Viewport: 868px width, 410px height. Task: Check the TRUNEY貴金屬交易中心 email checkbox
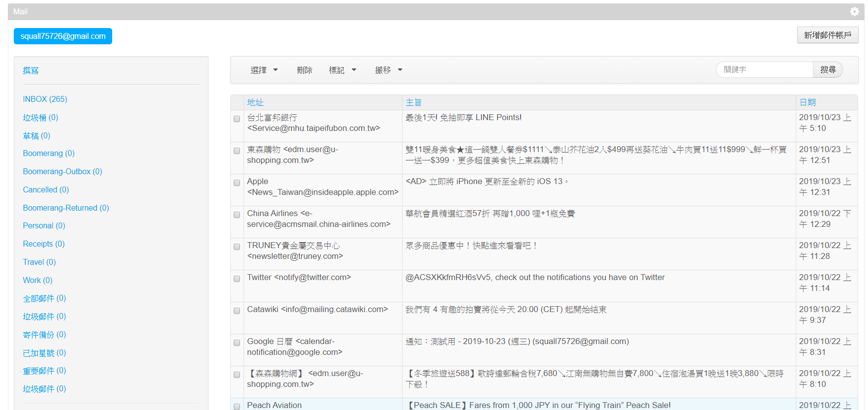pyautogui.click(x=237, y=247)
